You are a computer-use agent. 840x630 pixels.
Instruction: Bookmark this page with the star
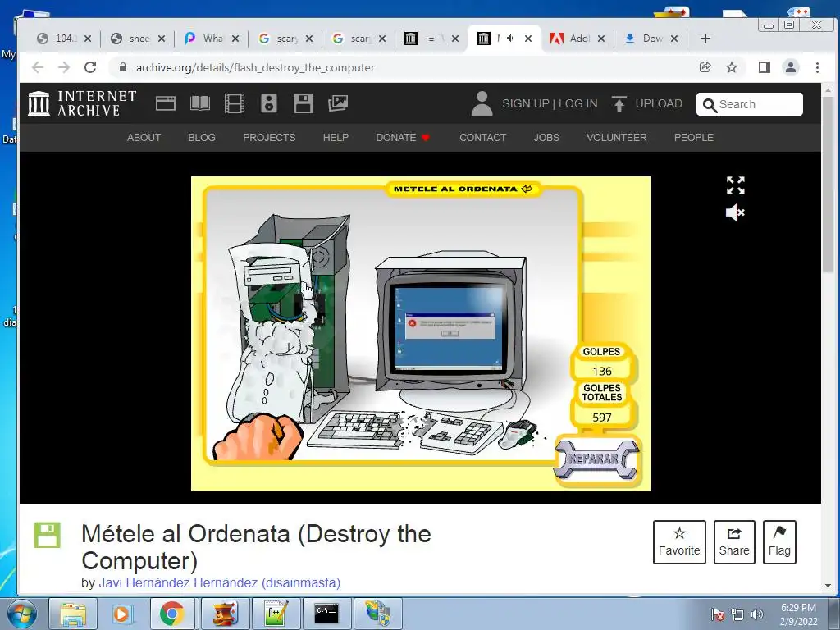point(732,67)
